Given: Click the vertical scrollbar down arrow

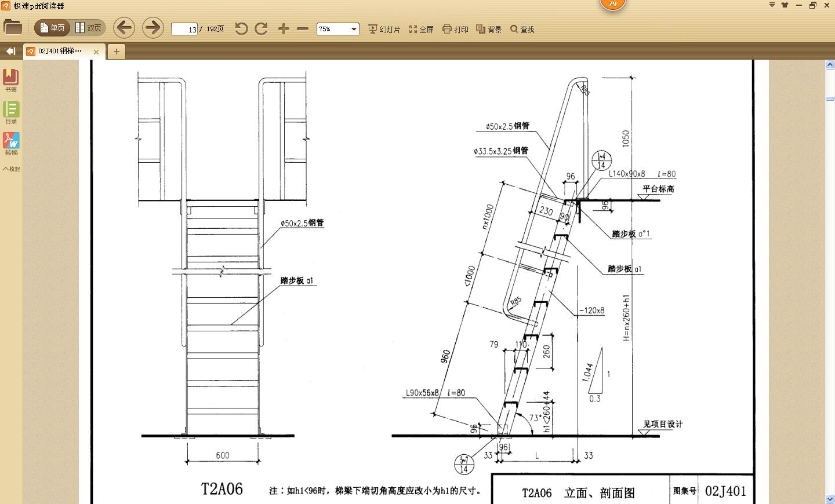Looking at the screenshot, I should (x=830, y=499).
